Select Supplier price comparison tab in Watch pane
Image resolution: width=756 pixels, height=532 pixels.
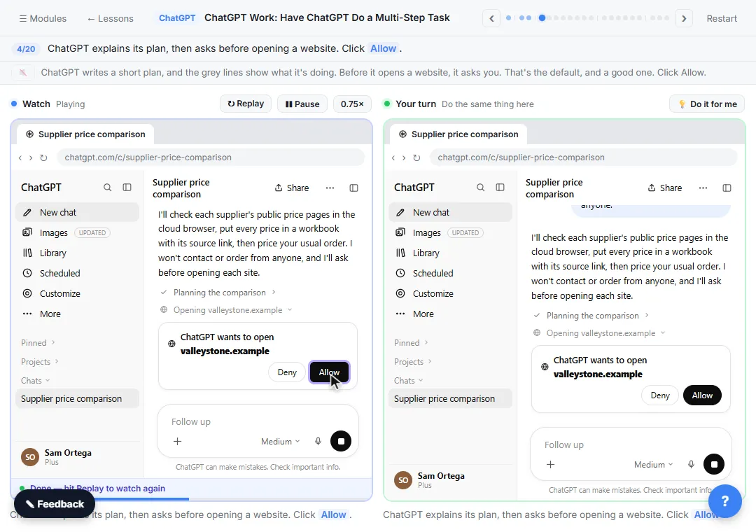pos(85,134)
